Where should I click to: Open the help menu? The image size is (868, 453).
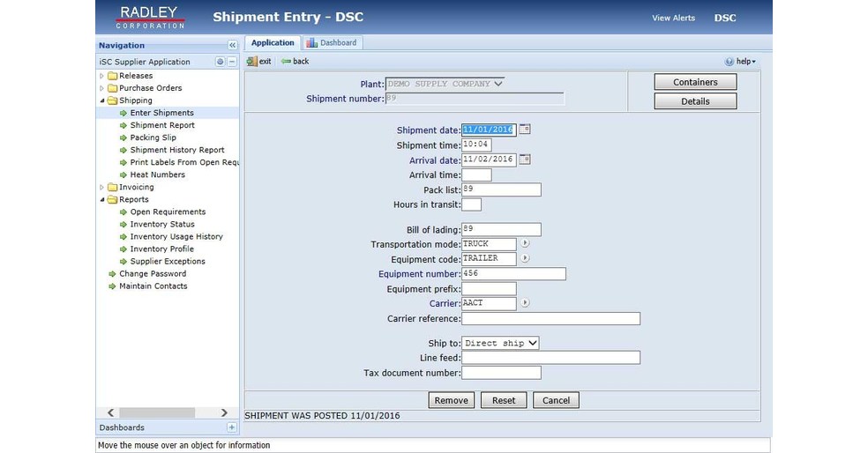[740, 62]
